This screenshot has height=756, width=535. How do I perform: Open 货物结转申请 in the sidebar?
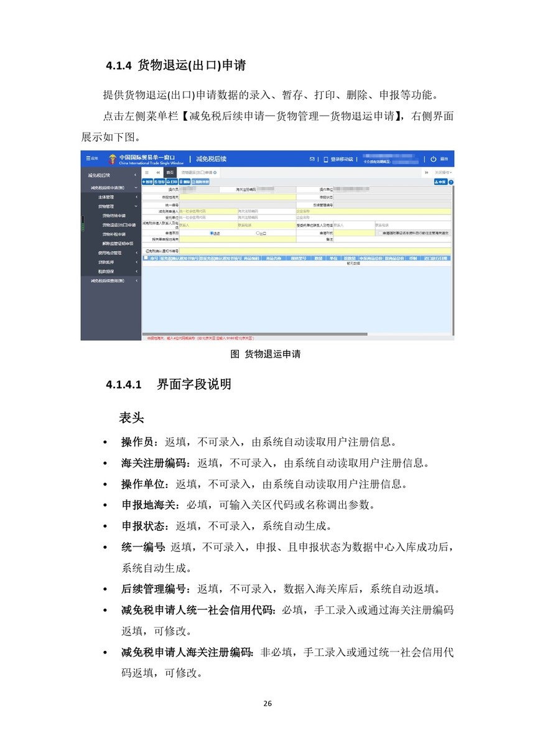pyautogui.click(x=114, y=216)
